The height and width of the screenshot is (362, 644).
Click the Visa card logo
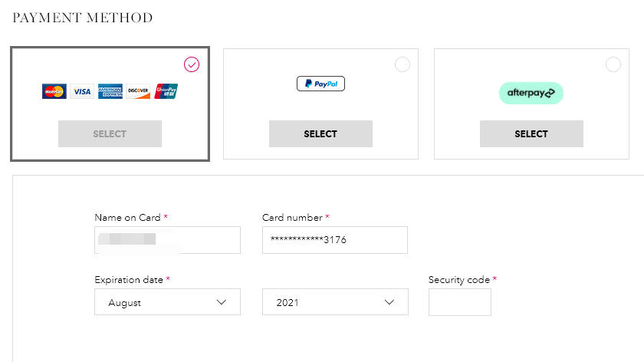tap(82, 91)
